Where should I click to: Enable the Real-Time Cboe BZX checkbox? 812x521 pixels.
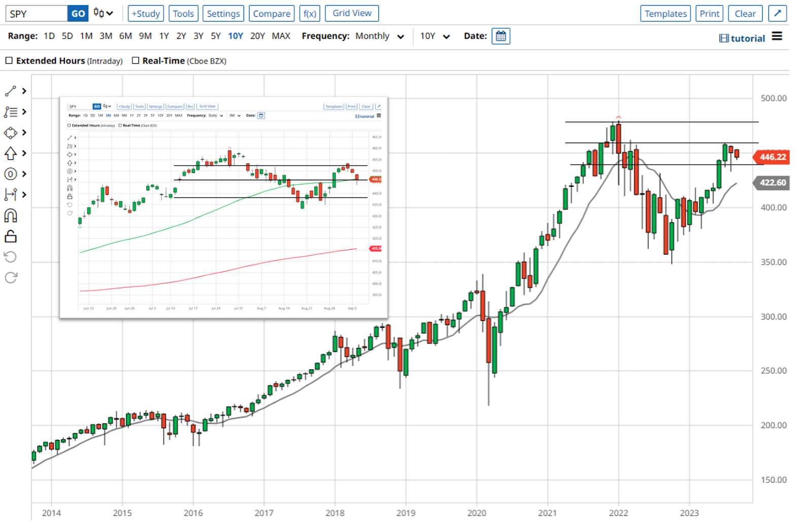click(135, 60)
